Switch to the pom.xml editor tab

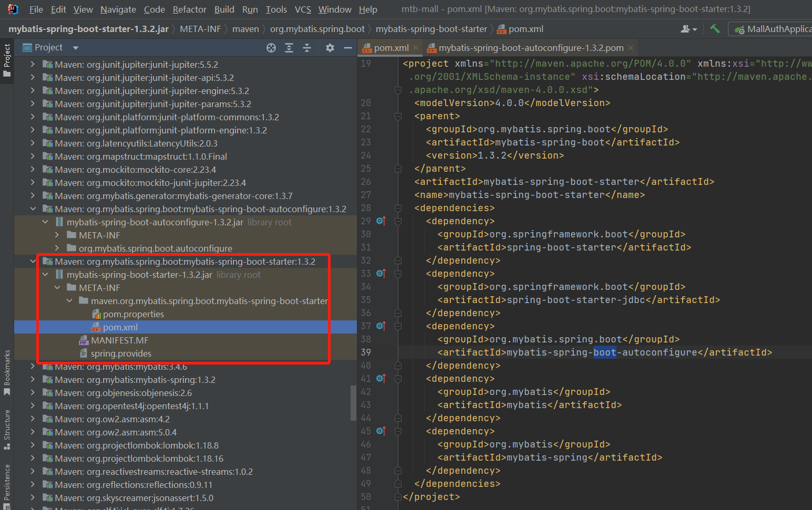click(391, 48)
